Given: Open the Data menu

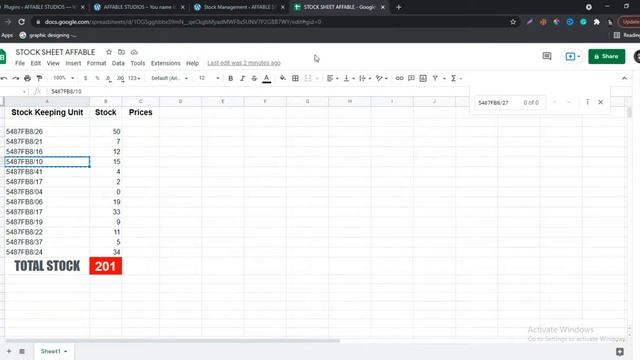Looking at the screenshot, I should pos(118,63).
